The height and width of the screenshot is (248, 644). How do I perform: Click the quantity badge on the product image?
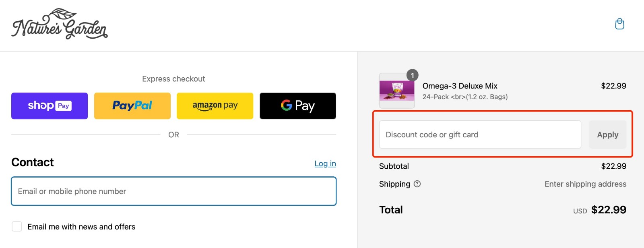coord(411,75)
